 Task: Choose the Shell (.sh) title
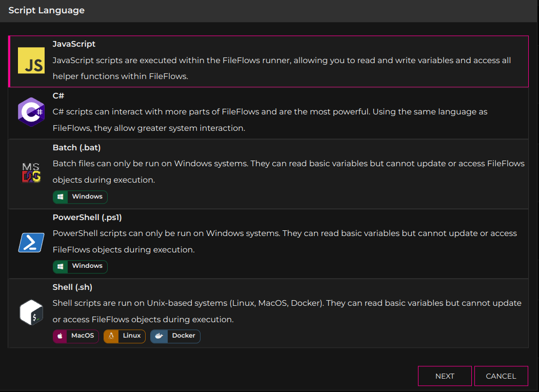pyautogui.click(x=72, y=287)
